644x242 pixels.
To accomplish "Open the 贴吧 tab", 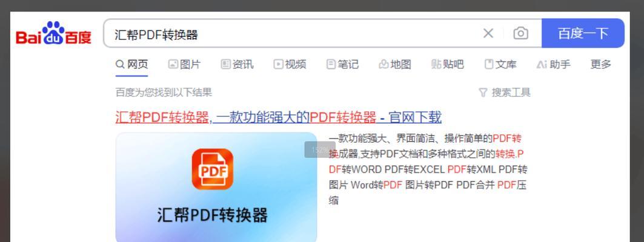I will tap(447, 64).
